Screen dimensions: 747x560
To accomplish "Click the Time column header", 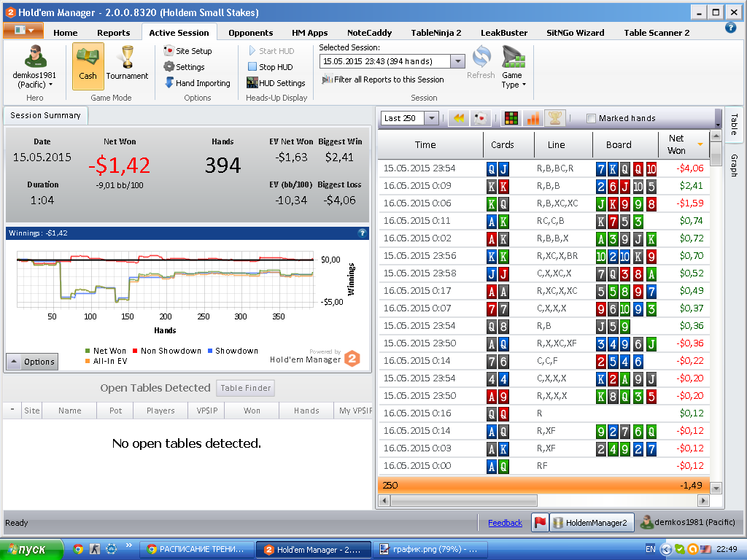I will [x=430, y=145].
